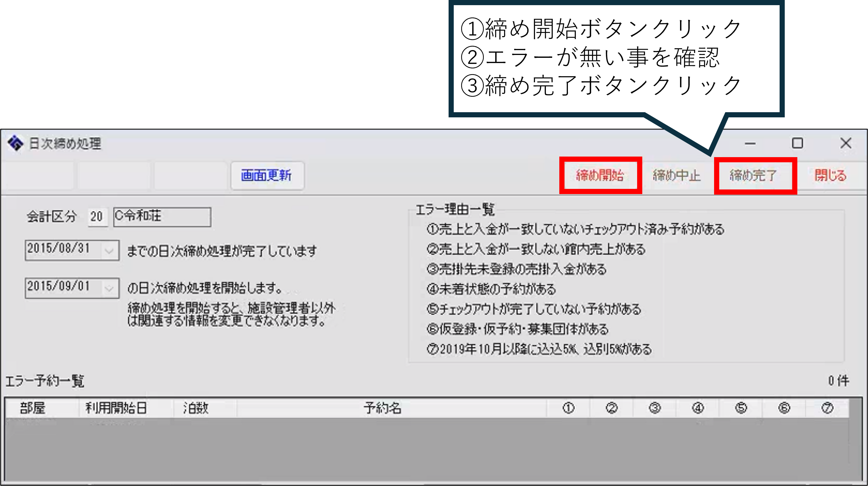Click the 締め完了 button

[x=754, y=175]
